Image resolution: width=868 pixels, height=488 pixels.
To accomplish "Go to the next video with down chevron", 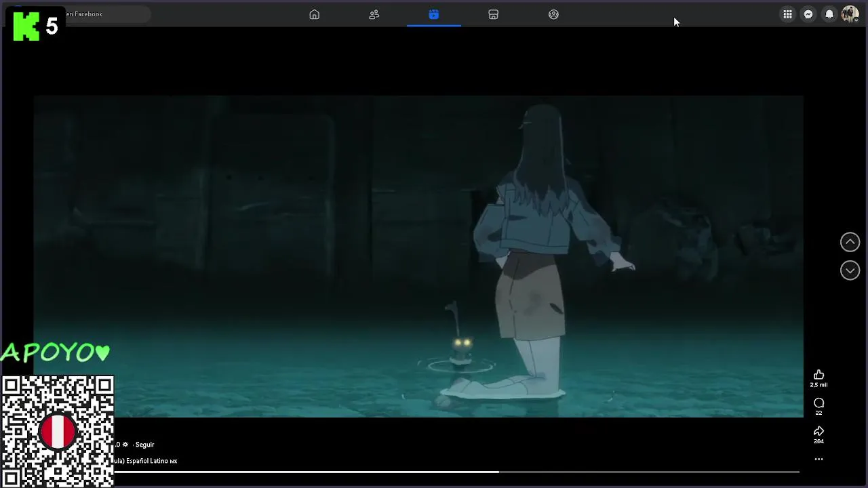I will pos(850,270).
